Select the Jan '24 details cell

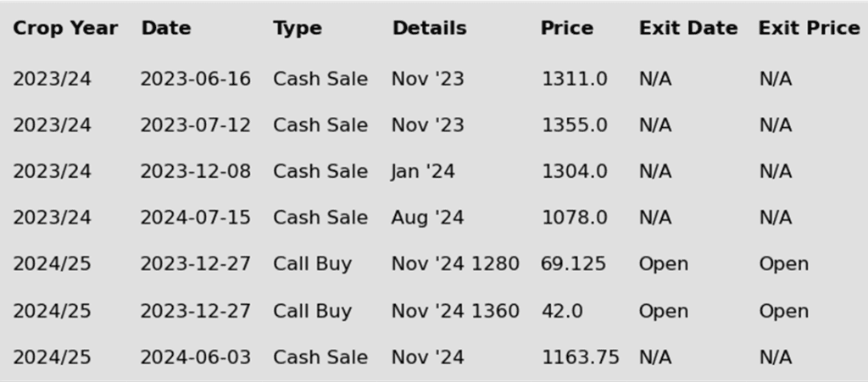(x=423, y=171)
